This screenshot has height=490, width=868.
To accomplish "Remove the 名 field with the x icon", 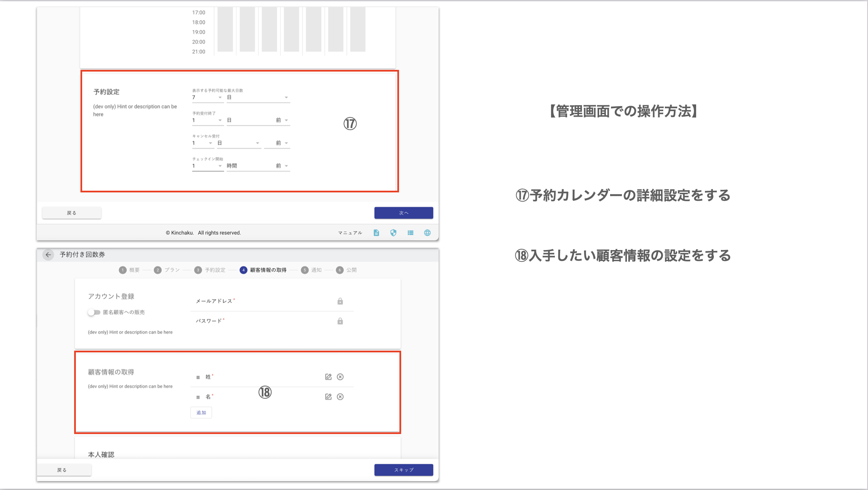I will (340, 397).
